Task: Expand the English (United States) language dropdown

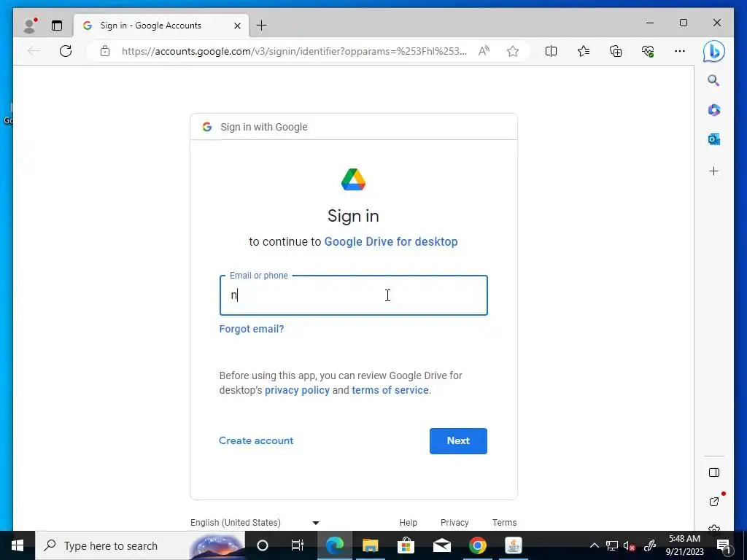Action: pos(255,522)
